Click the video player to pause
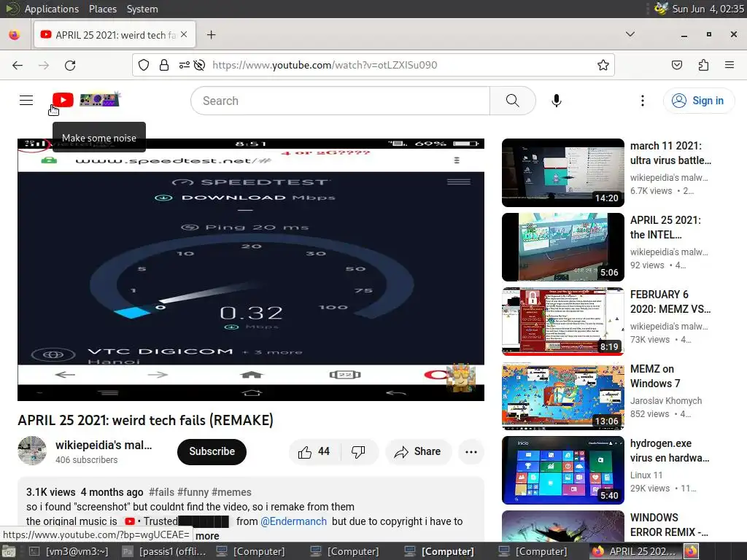The height and width of the screenshot is (560, 747). click(x=251, y=270)
